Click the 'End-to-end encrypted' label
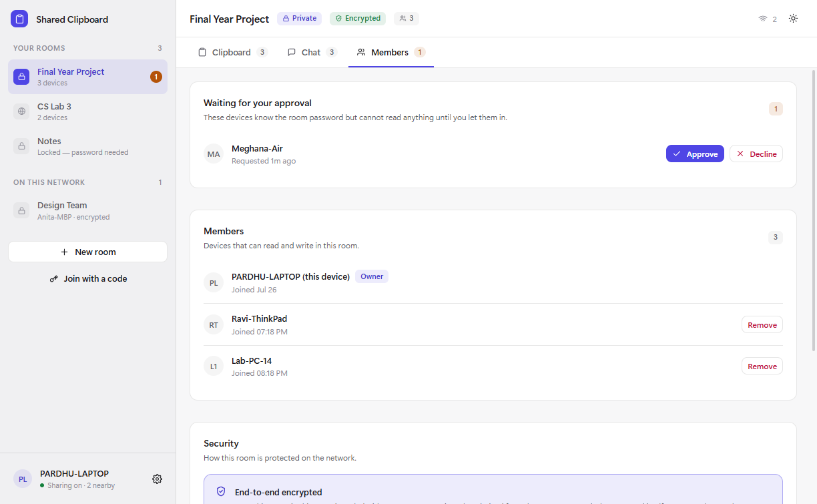This screenshot has height=504, width=817. 278,492
